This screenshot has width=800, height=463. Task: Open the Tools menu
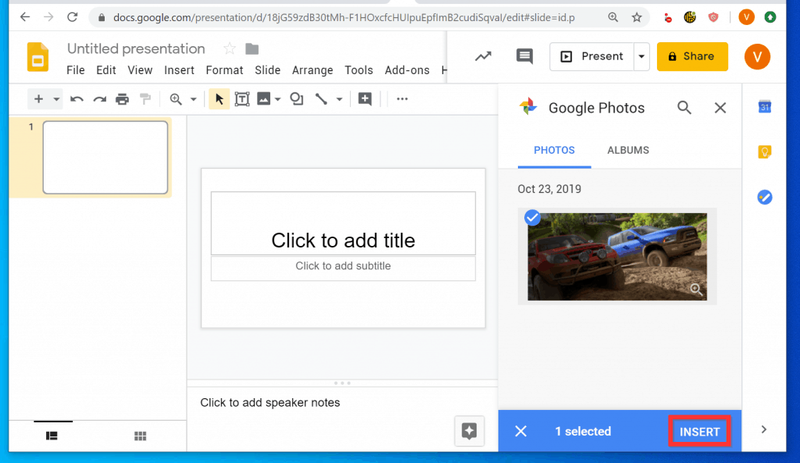click(359, 70)
